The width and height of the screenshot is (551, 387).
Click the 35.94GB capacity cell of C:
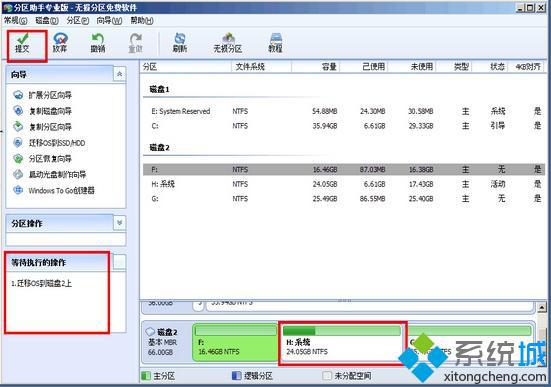pos(325,126)
